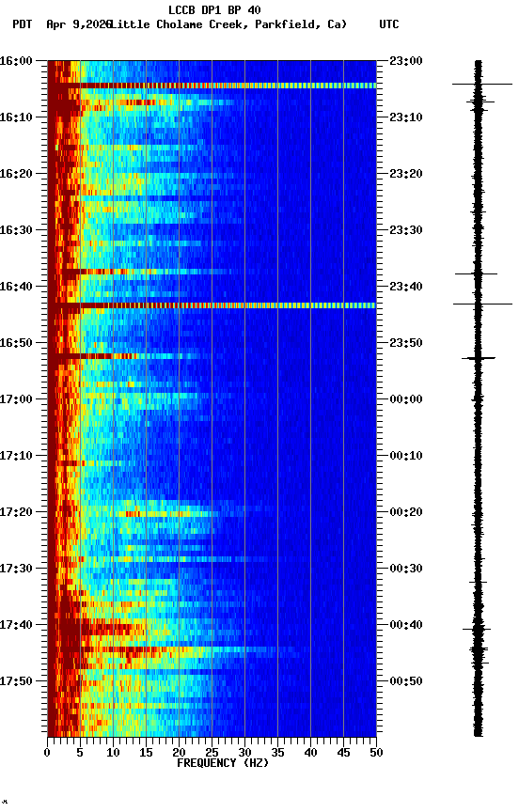Click the 00:40 UTC time label
Screen dimensions: 519x812
click(x=406, y=625)
